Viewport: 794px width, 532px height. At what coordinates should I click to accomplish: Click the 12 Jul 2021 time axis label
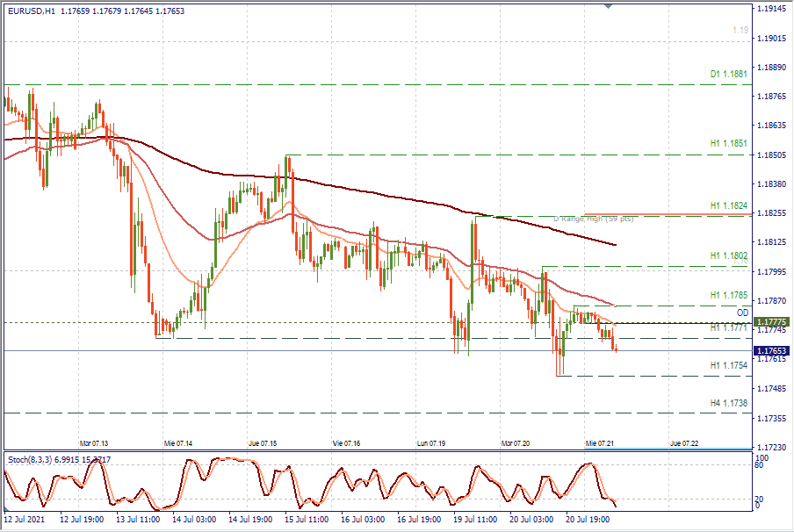[x=24, y=520]
